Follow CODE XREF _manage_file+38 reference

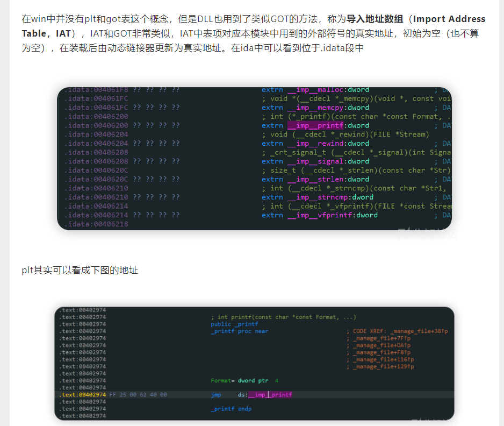[x=397, y=331]
